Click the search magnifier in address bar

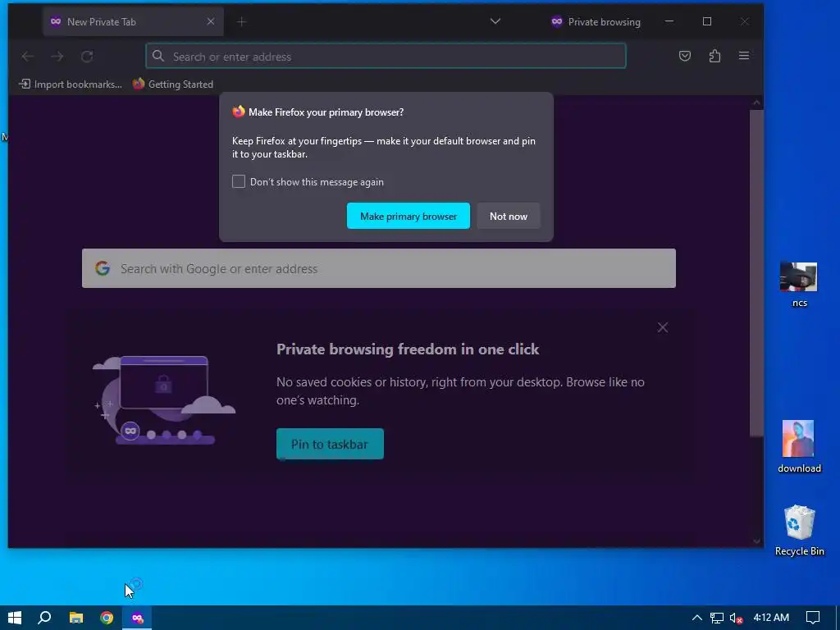[158, 56]
